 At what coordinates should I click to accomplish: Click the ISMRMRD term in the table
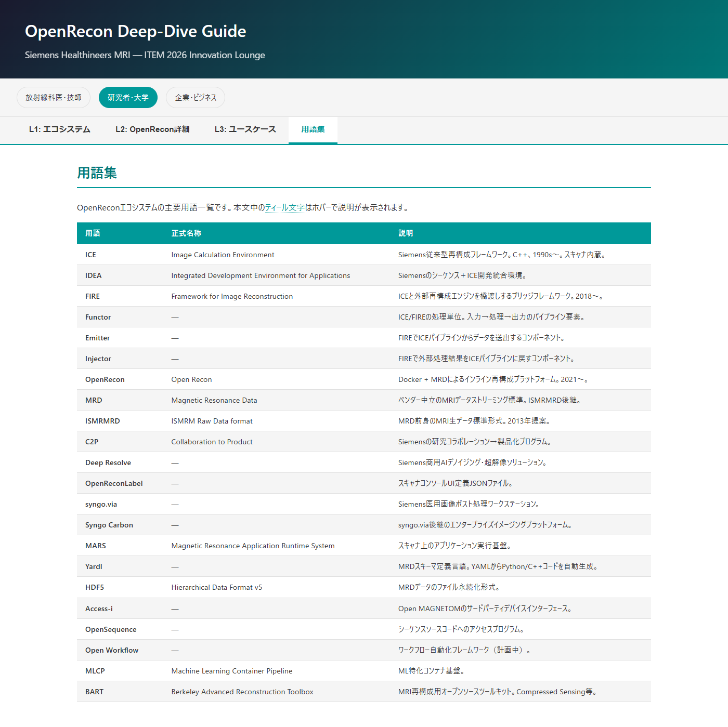[102, 421]
